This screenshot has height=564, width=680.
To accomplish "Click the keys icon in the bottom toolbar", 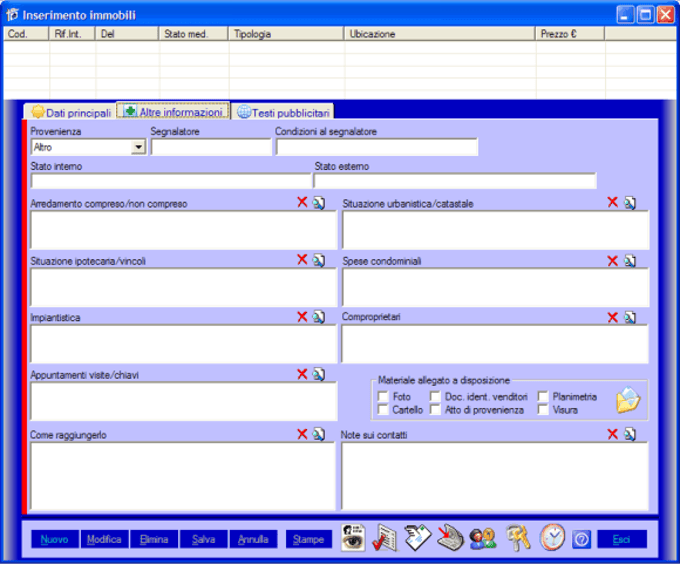I will pyautogui.click(x=518, y=538).
